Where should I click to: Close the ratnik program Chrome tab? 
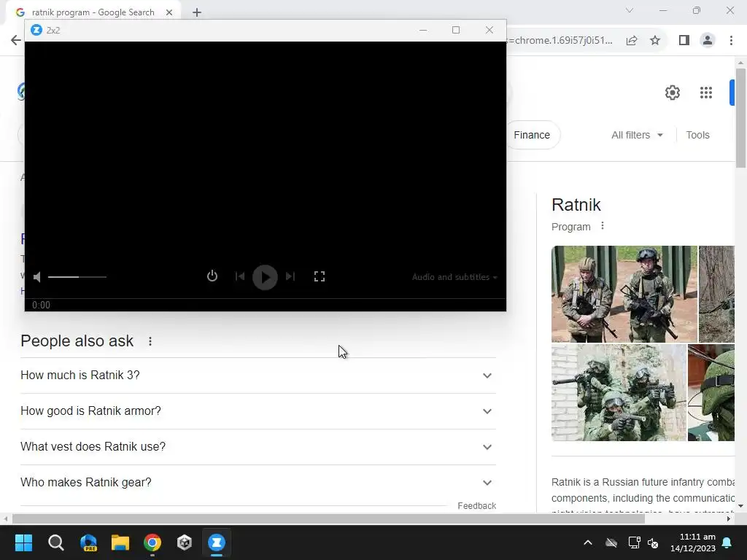[169, 12]
